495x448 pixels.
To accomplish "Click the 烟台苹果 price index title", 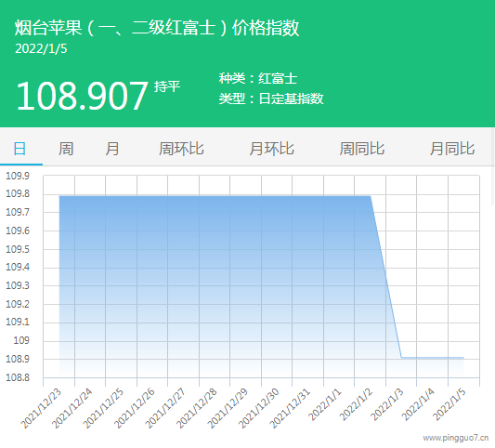I will coord(157,28).
